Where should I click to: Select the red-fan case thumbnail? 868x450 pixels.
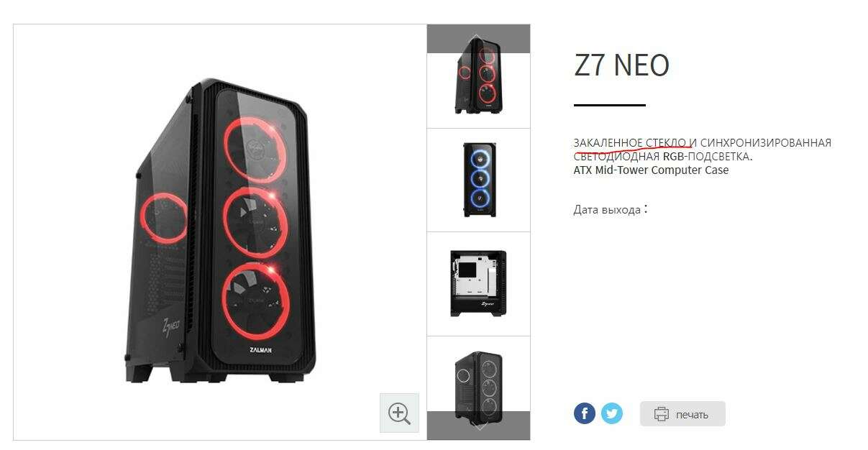(x=478, y=76)
